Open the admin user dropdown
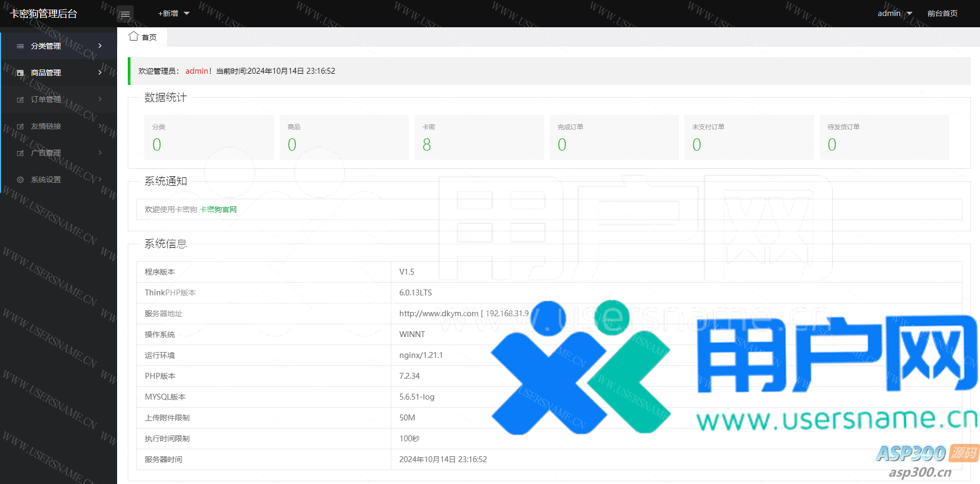 (x=894, y=13)
